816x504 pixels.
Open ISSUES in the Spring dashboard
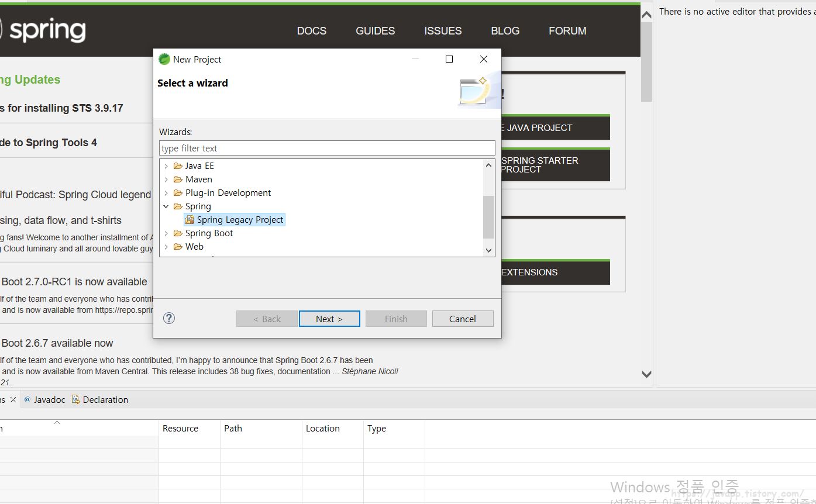(443, 31)
